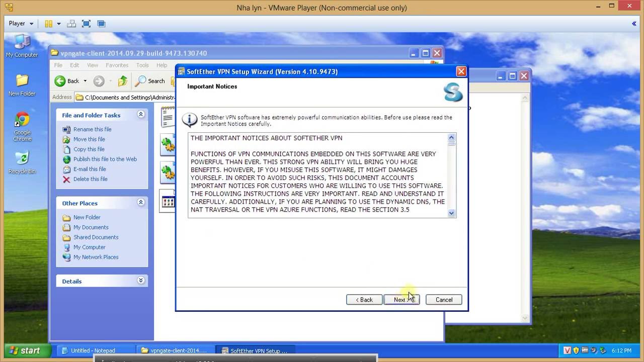Click Send Ctrl+Alt+Del icon in VMware toolbar
644x362 pixels.
[71, 24]
